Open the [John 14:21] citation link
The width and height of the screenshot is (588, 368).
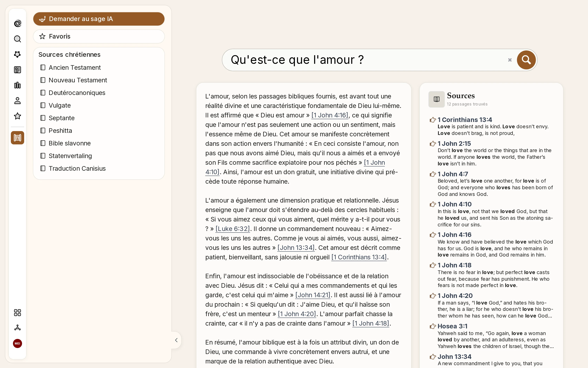[313, 295]
